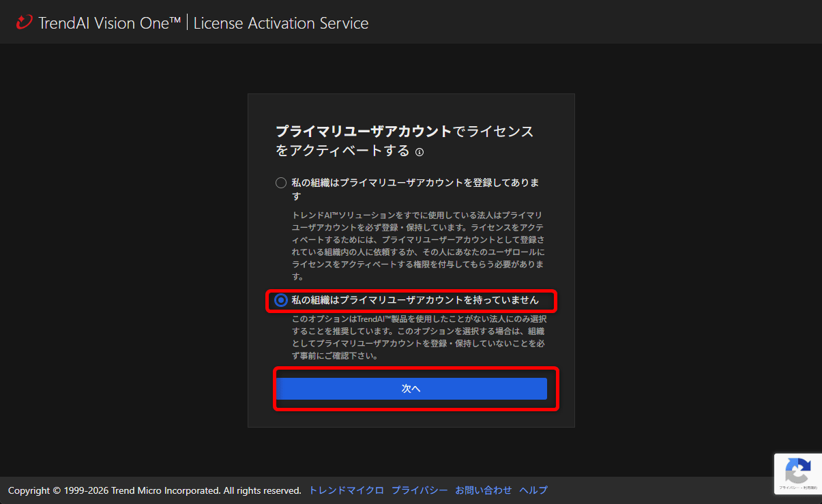Click the description starting トレンドAI™ソリューションをすでに使用
822x504 pixels.
click(x=417, y=246)
